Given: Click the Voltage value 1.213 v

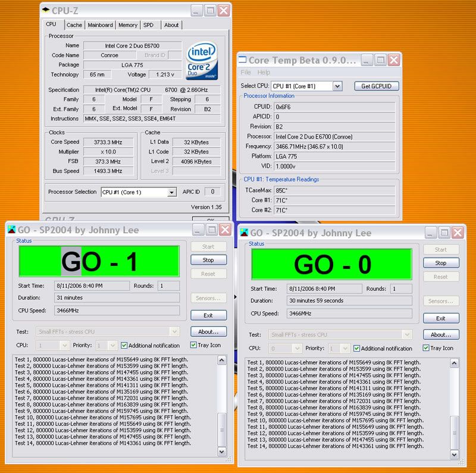Looking at the screenshot, I should [165, 75].
